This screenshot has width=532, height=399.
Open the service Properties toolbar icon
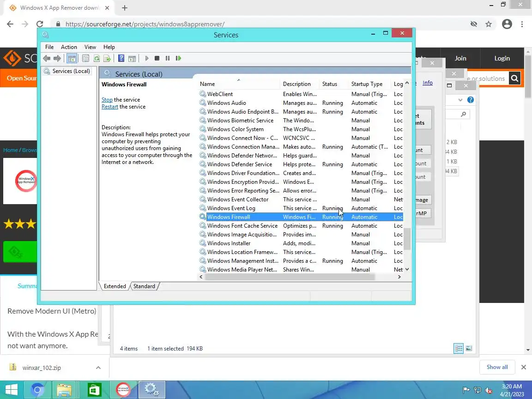tap(86, 58)
